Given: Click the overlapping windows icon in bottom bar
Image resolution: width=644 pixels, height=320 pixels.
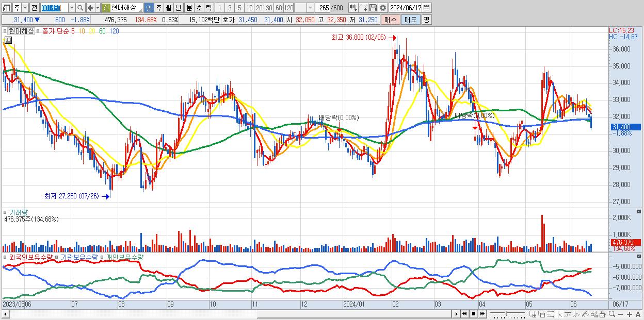Looking at the screenshot, I should [x=542, y=314].
